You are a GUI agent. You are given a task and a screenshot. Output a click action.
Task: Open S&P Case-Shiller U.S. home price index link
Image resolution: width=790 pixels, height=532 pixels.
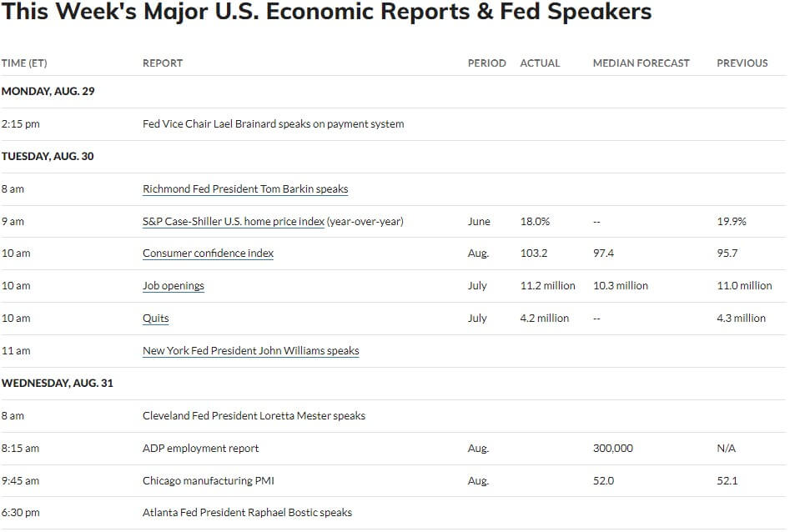point(234,221)
